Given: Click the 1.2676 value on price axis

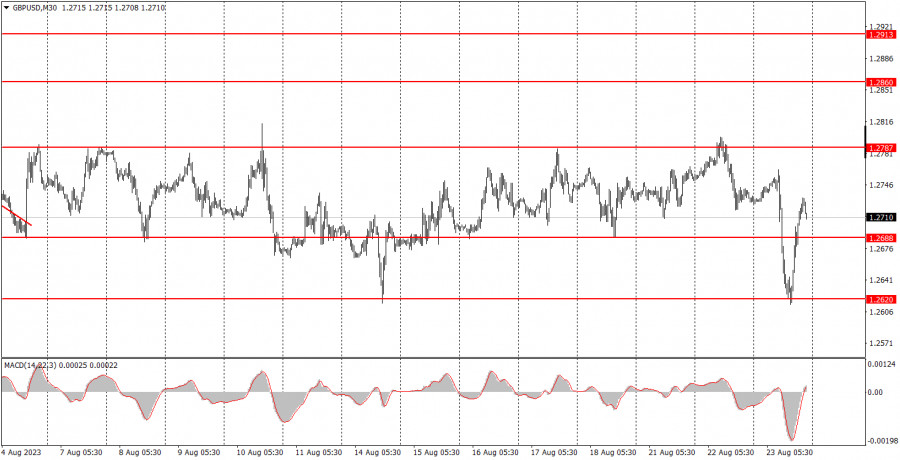Looking at the screenshot, I should tap(882, 249).
